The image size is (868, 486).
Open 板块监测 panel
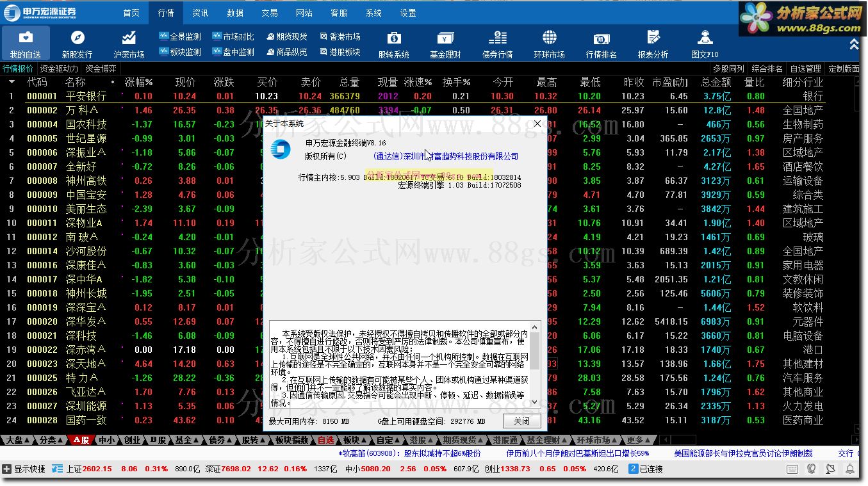coord(179,52)
